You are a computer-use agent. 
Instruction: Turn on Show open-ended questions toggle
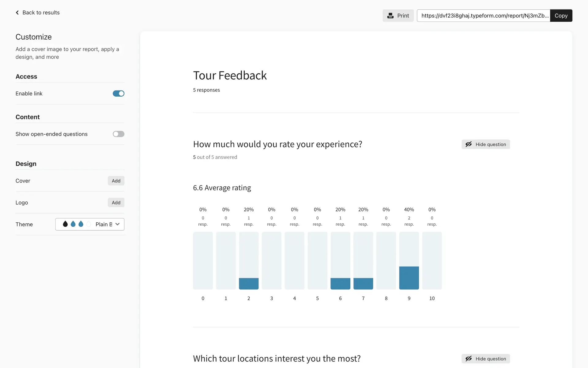click(119, 134)
